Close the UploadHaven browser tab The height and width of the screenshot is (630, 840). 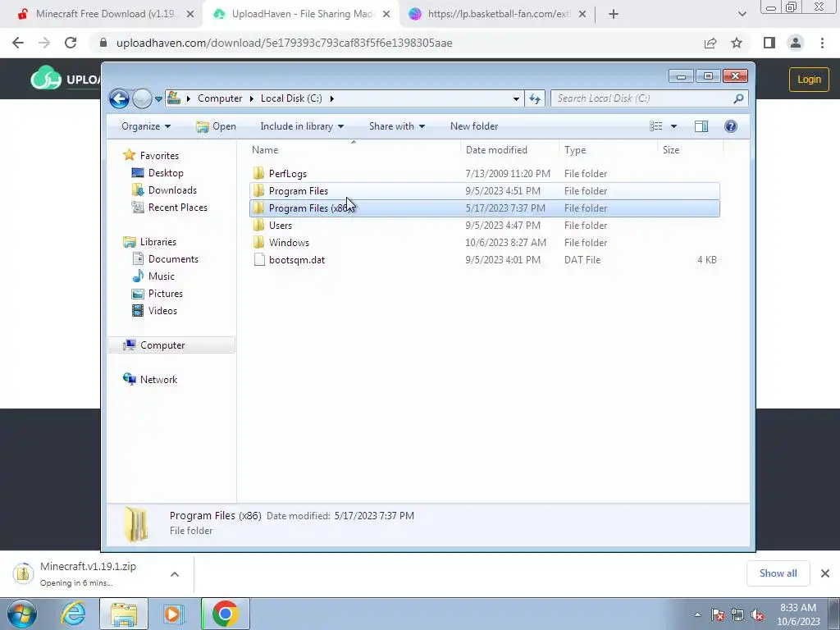pyautogui.click(x=386, y=15)
